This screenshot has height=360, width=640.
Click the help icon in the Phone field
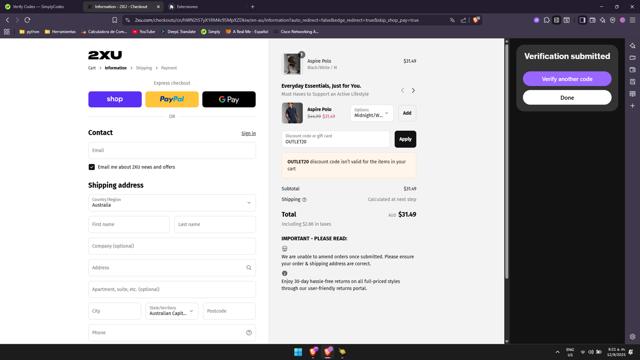[249, 333]
